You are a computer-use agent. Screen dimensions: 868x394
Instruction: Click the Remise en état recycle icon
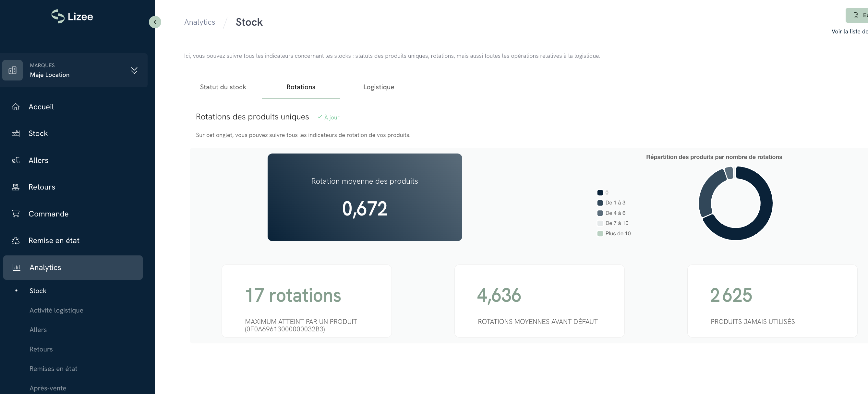[16, 240]
